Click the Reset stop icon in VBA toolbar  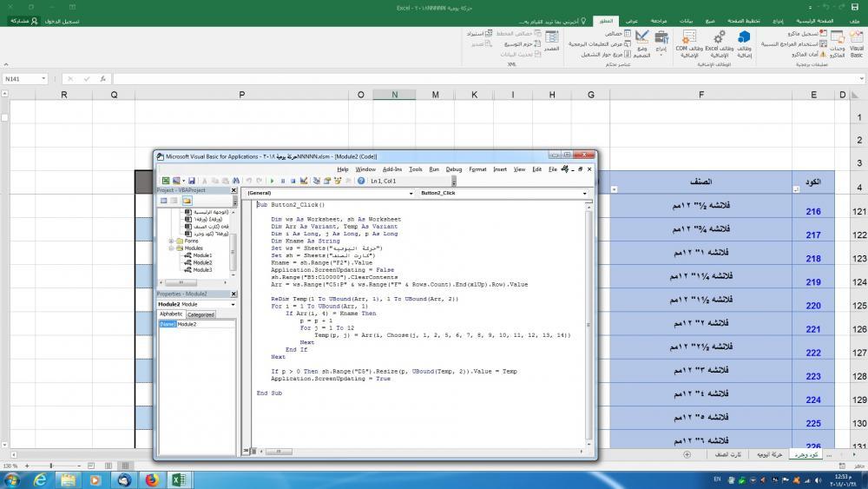(293, 181)
